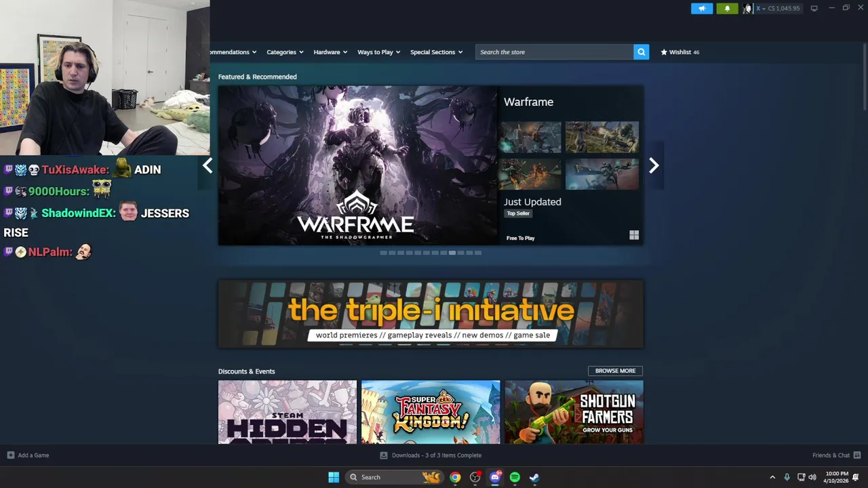Click the Windows platform icon on Warframe
The image size is (868, 488).
click(634, 235)
